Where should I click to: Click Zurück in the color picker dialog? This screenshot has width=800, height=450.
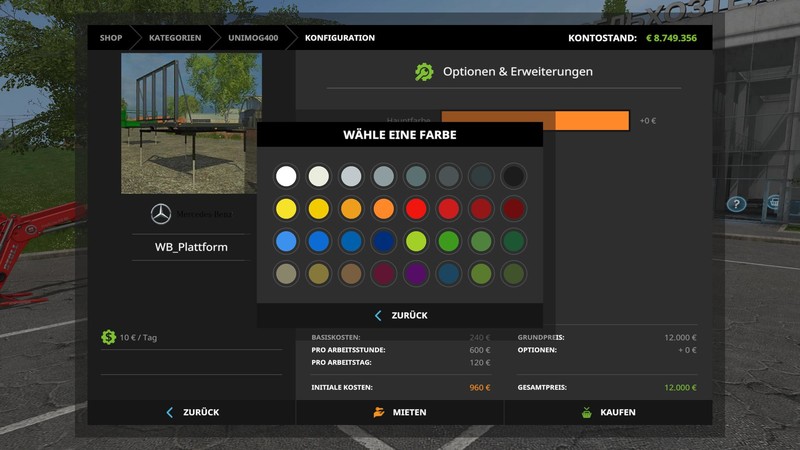coord(409,315)
